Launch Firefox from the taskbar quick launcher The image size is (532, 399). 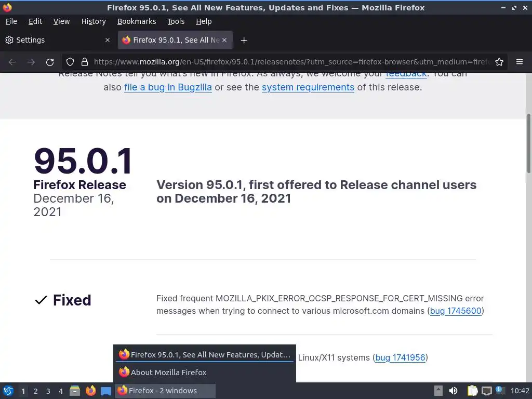[x=90, y=391]
